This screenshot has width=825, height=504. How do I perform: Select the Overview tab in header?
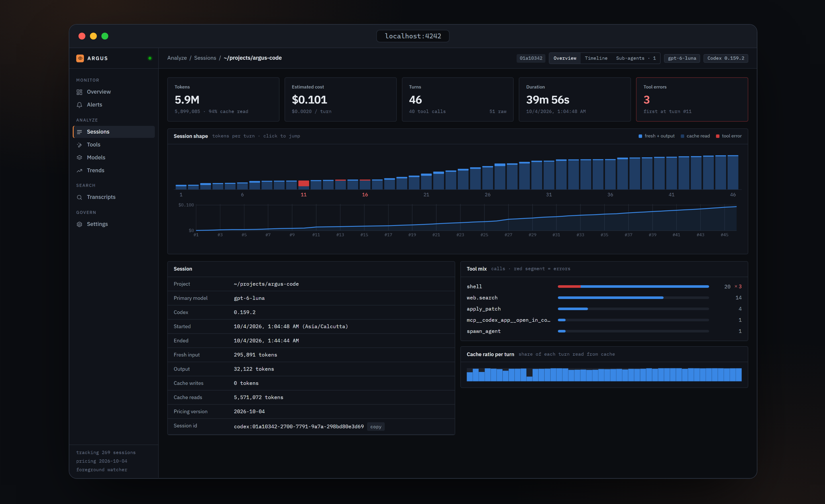pyautogui.click(x=565, y=58)
